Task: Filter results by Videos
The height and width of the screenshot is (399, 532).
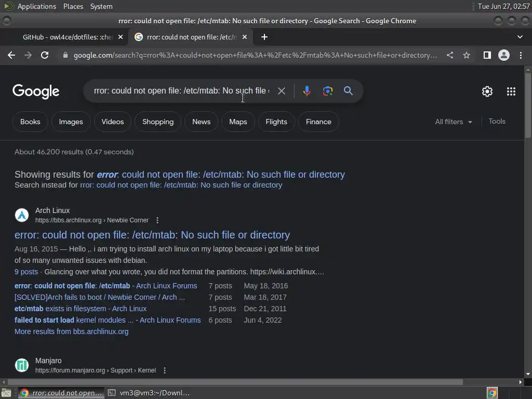Action: coord(113,122)
